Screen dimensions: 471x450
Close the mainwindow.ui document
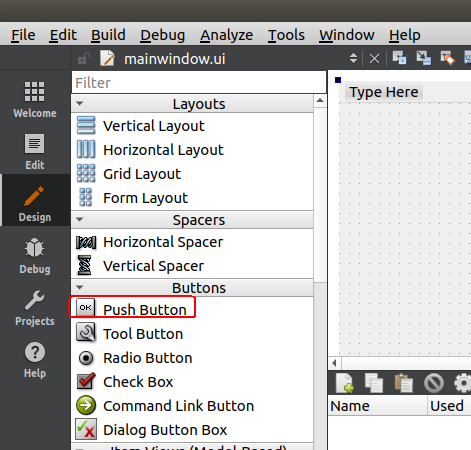374,59
